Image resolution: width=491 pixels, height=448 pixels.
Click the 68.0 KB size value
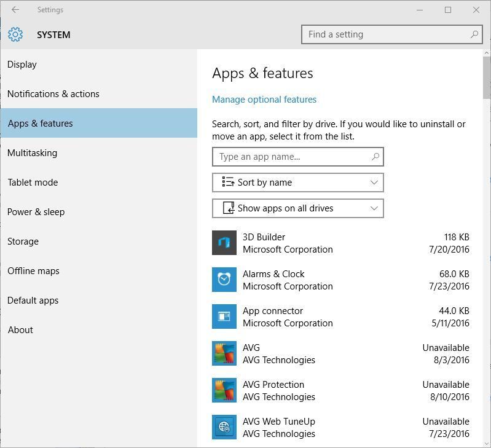(x=454, y=274)
